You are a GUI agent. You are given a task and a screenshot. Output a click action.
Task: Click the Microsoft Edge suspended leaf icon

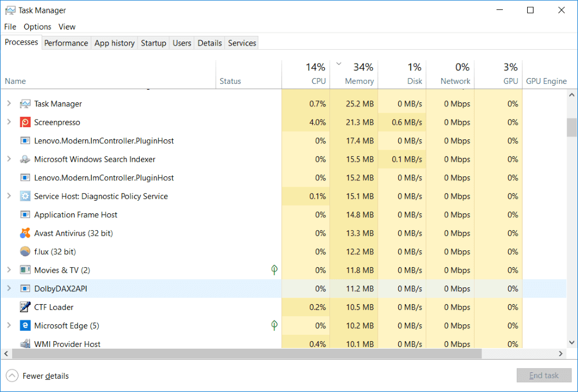(x=274, y=326)
